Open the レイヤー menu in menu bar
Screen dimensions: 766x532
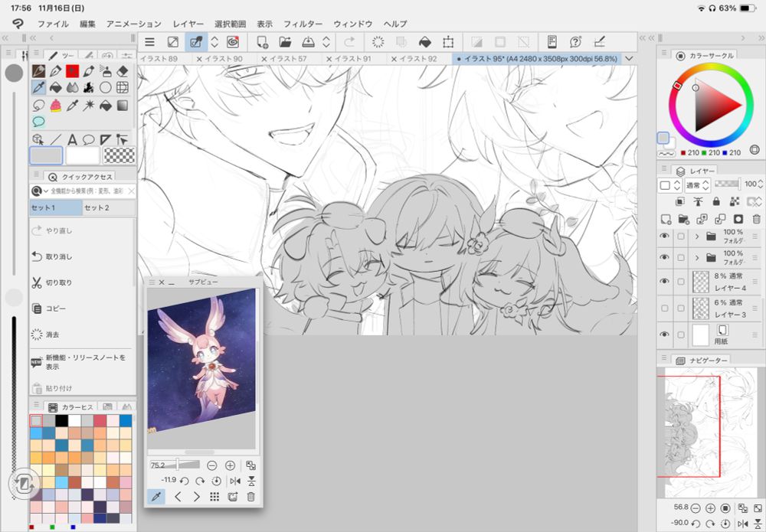[188, 24]
